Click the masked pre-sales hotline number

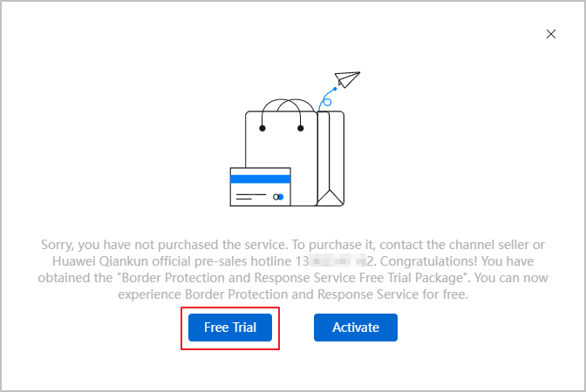click(336, 261)
